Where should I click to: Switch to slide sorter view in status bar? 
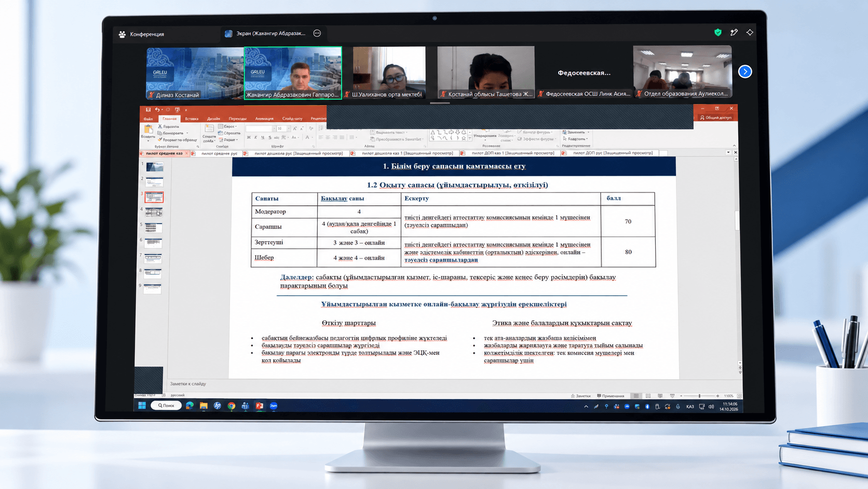point(648,396)
